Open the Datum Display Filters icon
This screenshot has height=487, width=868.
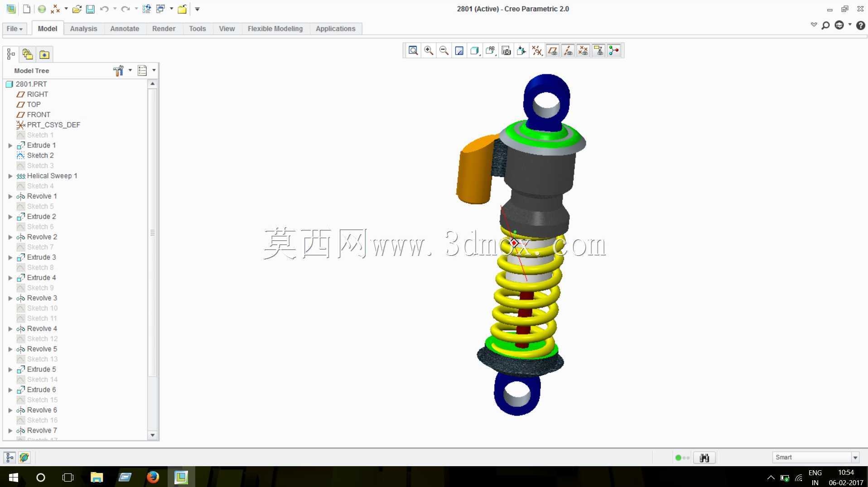537,50
